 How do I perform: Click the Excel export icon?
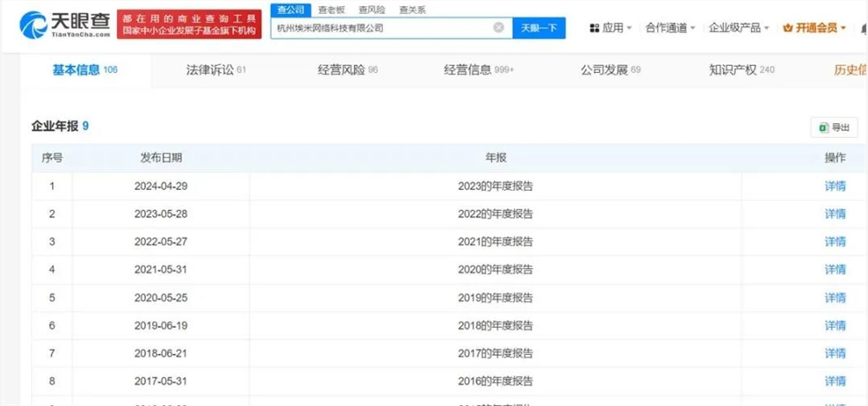tap(824, 128)
